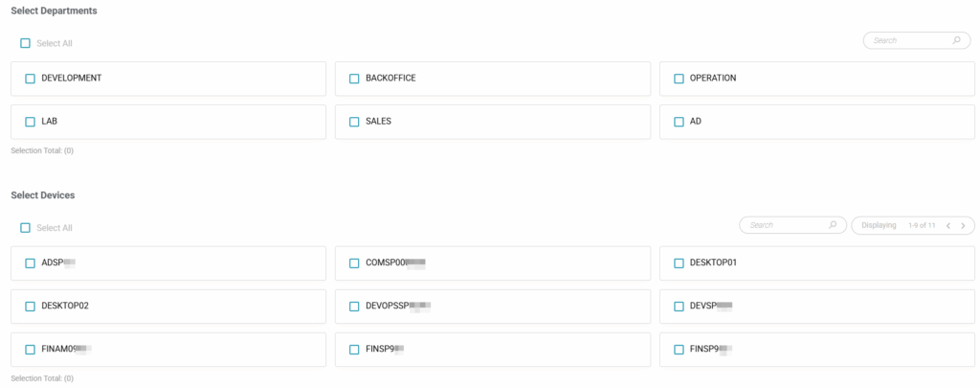Check Select All for departments
The width and height of the screenshot is (980, 388).
click(x=26, y=43)
